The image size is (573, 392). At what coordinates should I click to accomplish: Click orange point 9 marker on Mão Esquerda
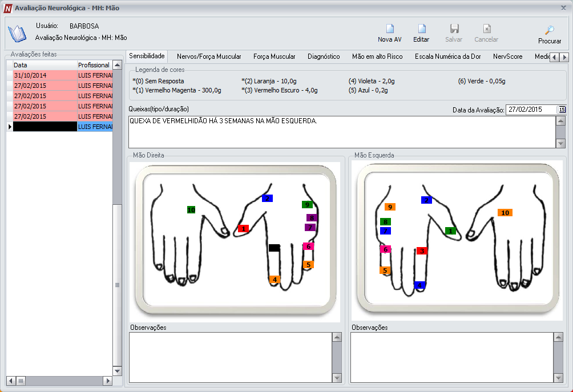(x=390, y=207)
